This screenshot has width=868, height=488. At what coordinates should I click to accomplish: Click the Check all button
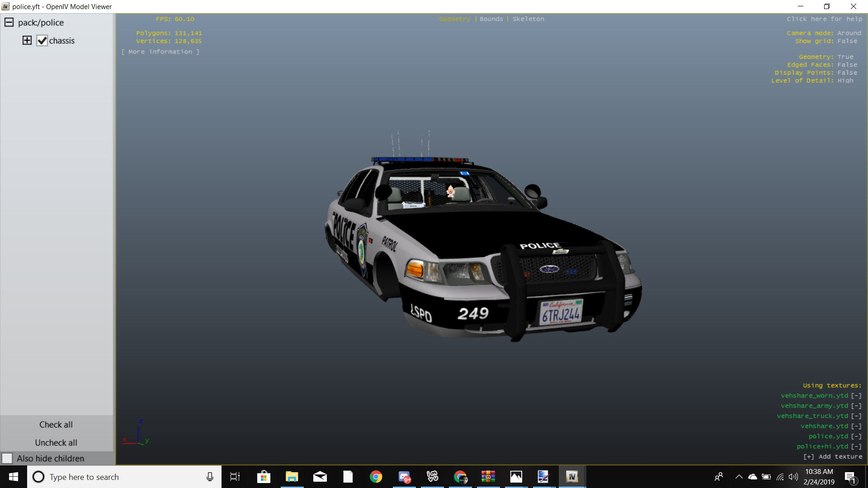pyautogui.click(x=56, y=425)
